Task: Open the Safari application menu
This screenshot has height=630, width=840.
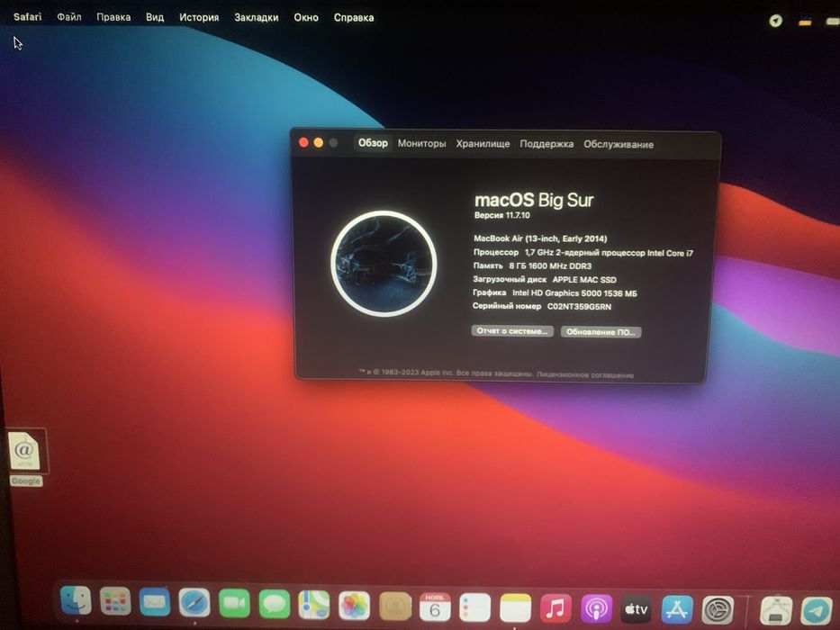Action: [27, 16]
